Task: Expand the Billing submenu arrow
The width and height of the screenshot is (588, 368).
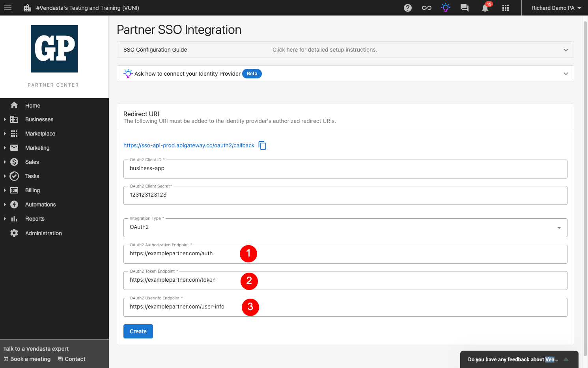Action: (5, 190)
